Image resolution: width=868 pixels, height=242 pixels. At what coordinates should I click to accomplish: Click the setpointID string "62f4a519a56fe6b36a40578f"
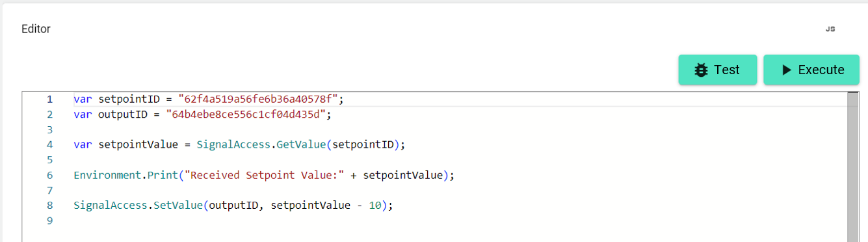tap(257, 100)
